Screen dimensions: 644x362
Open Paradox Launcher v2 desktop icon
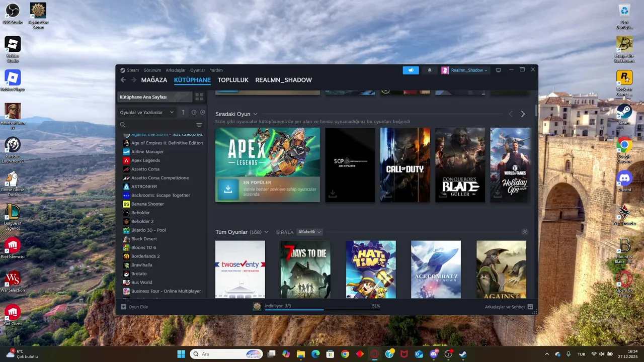click(x=13, y=150)
